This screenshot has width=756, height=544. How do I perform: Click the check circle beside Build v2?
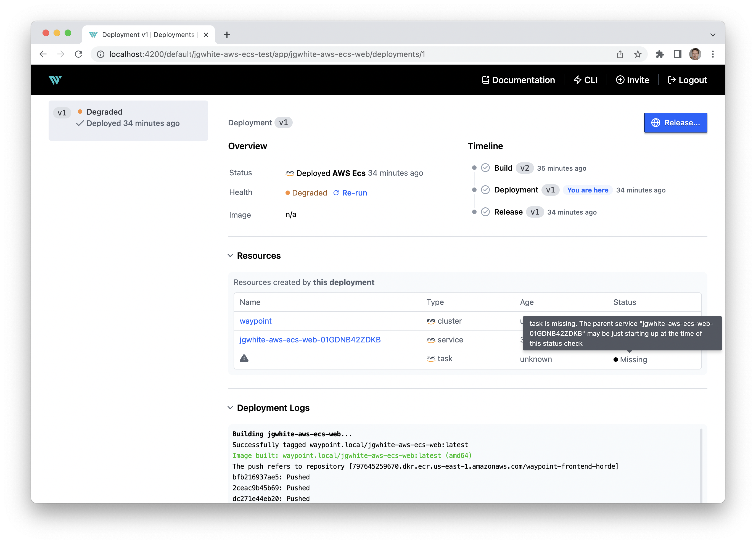[485, 168]
